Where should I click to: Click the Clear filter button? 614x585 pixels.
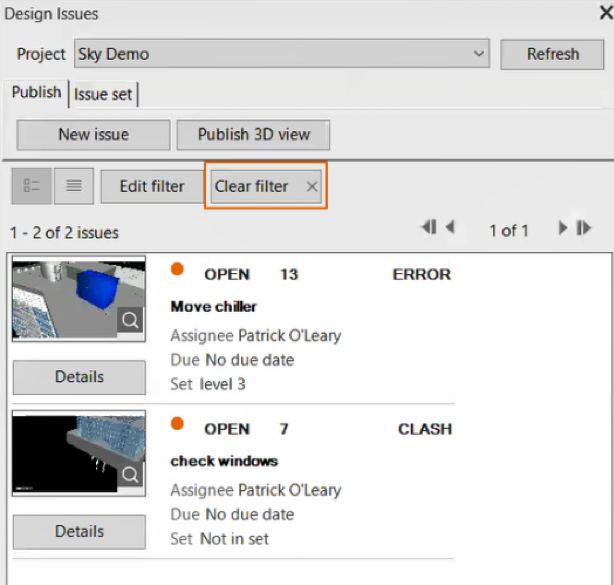coord(266,186)
